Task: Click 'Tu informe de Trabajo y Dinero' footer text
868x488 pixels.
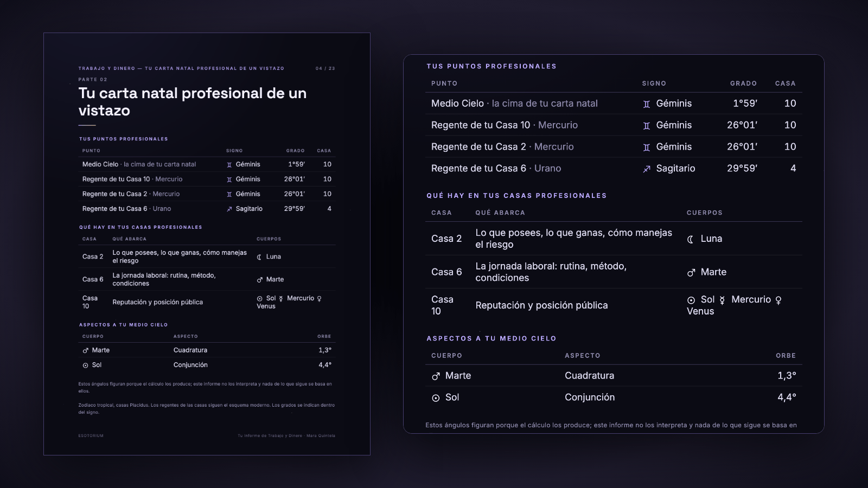Action: 270,435
